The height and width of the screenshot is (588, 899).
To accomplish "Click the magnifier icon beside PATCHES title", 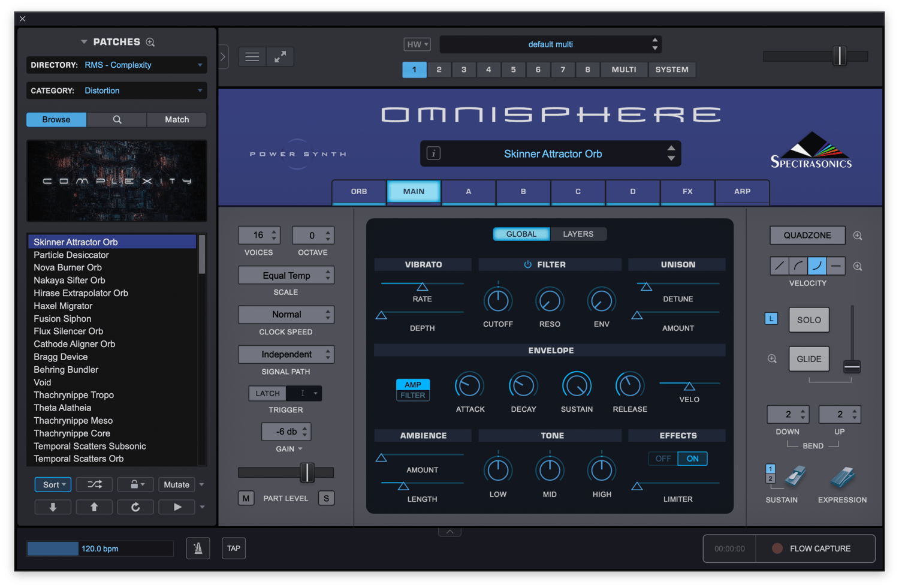I will click(x=150, y=42).
